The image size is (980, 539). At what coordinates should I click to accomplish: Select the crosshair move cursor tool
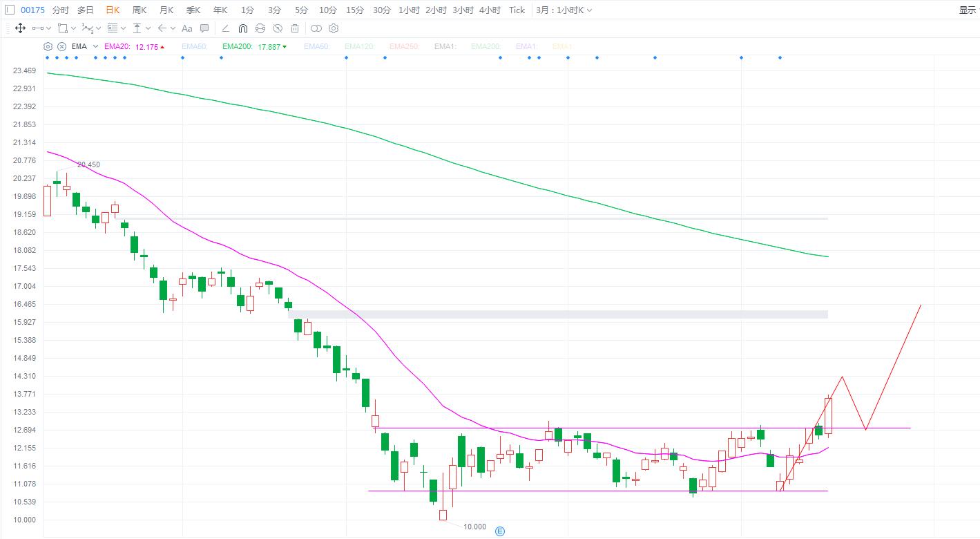[x=20, y=28]
